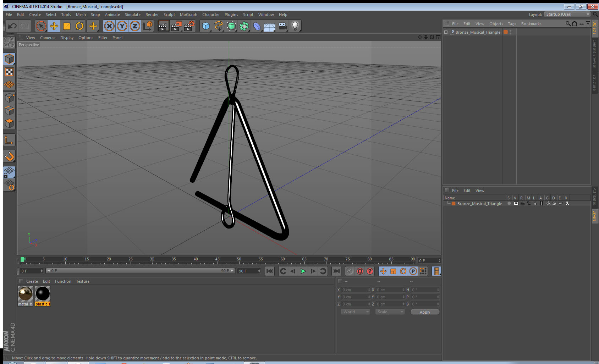Click the position X coordinate field
The width and height of the screenshot is (599, 364).
(356, 290)
